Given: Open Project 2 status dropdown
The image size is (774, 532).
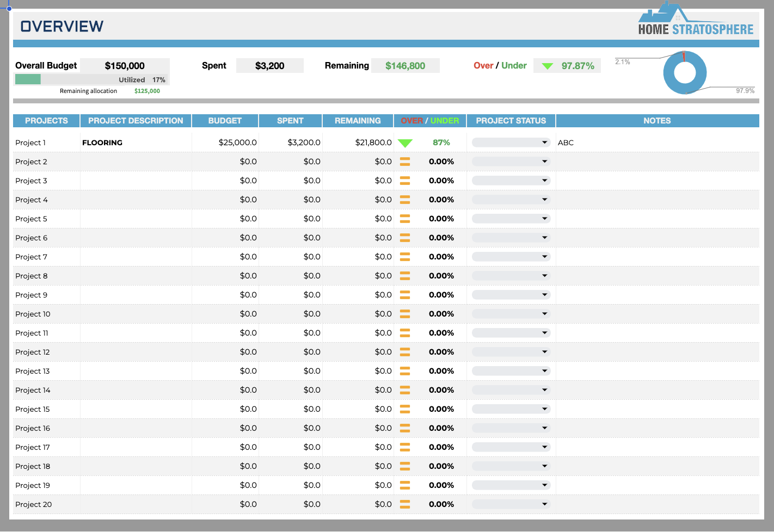Looking at the screenshot, I should [x=511, y=162].
